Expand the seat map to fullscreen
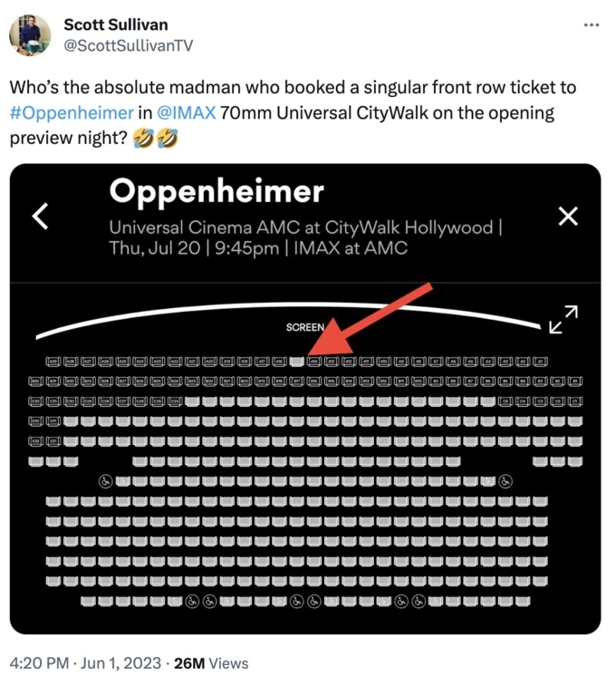Screen dimensions: 616x686 (563, 319)
